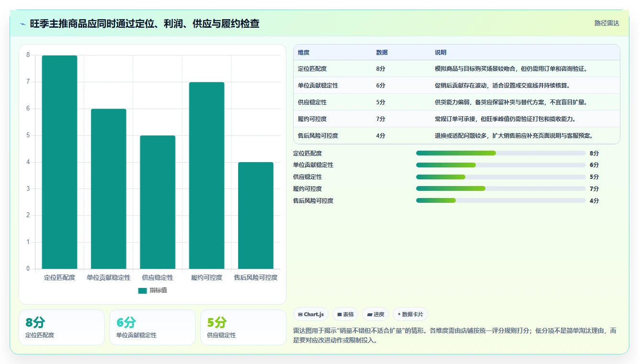This screenshot has width=639, height=364.
Task: Click the 表格 tag
Action: [345, 314]
